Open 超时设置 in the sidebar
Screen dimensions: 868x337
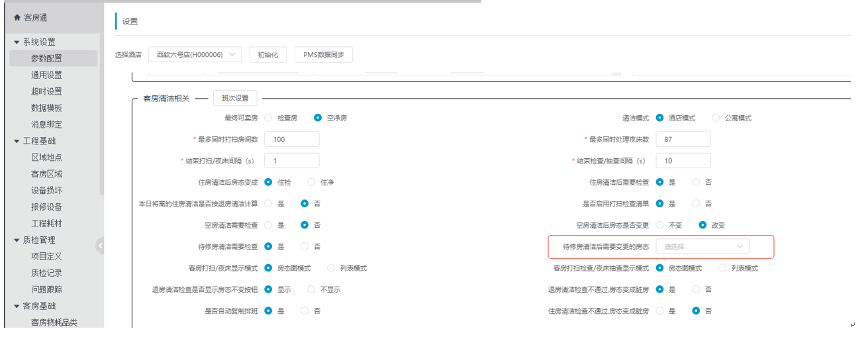click(x=46, y=91)
